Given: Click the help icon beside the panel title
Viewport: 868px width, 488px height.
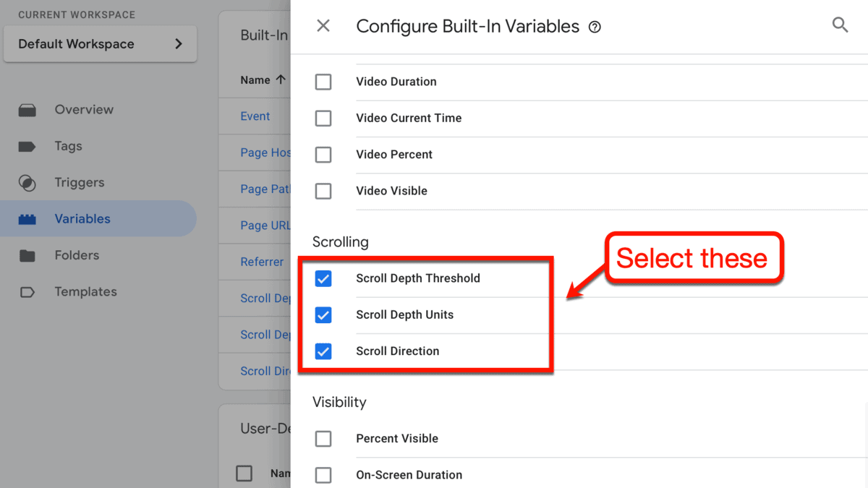Looking at the screenshot, I should (595, 27).
